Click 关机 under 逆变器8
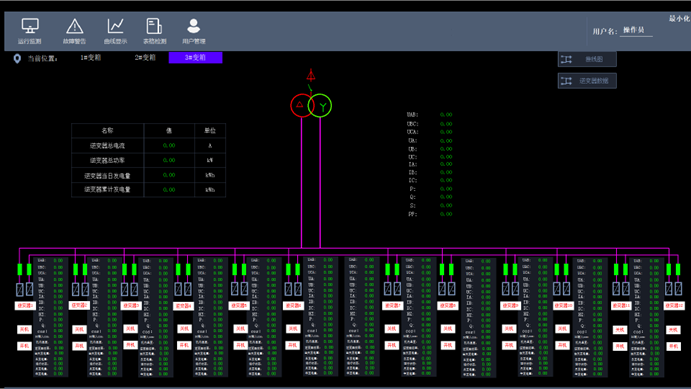This screenshot has height=389, width=691. click(448, 329)
